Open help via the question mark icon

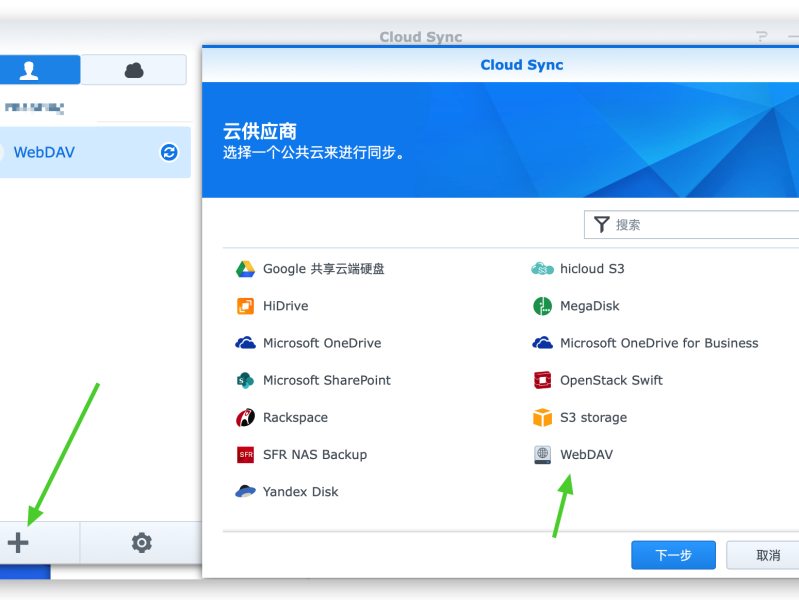click(761, 36)
